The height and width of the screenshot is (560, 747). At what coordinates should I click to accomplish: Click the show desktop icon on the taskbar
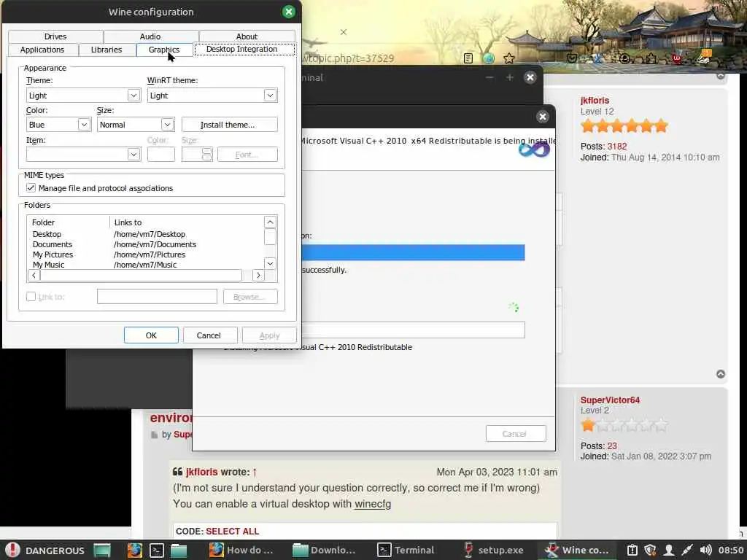[102, 550]
